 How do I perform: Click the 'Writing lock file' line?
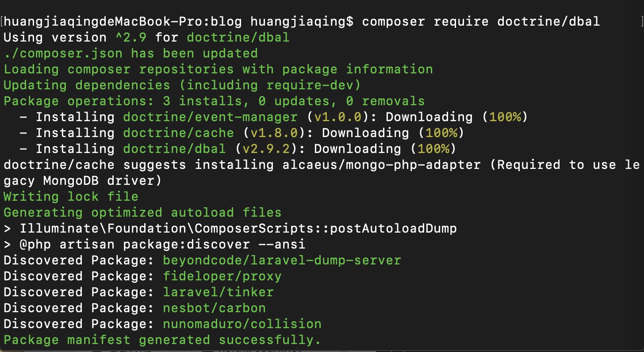click(x=71, y=196)
